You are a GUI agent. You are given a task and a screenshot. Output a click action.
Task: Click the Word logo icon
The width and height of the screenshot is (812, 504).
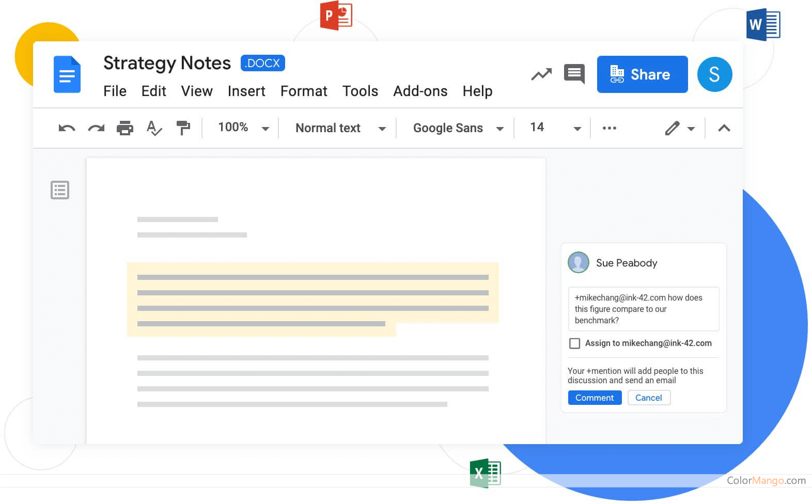(x=763, y=25)
